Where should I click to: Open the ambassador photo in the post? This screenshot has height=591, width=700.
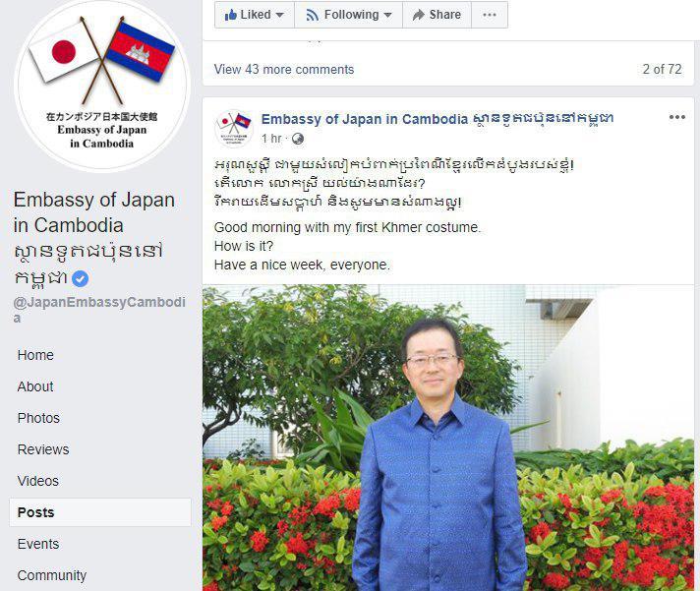[x=448, y=438]
